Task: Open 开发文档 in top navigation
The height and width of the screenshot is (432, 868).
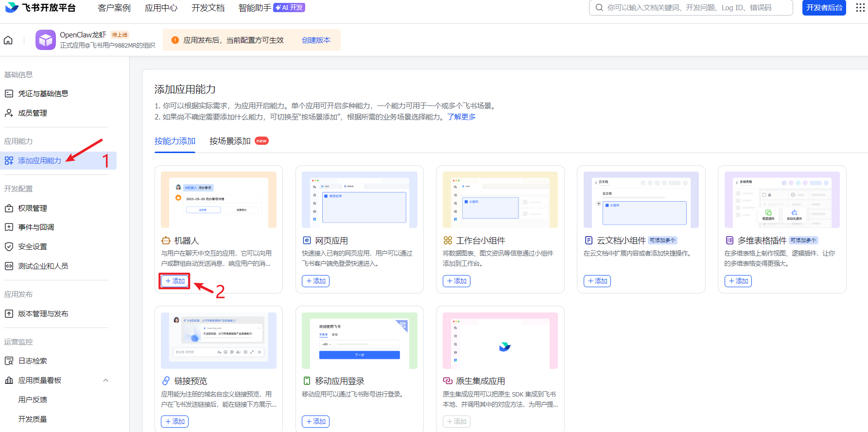Action: point(208,8)
